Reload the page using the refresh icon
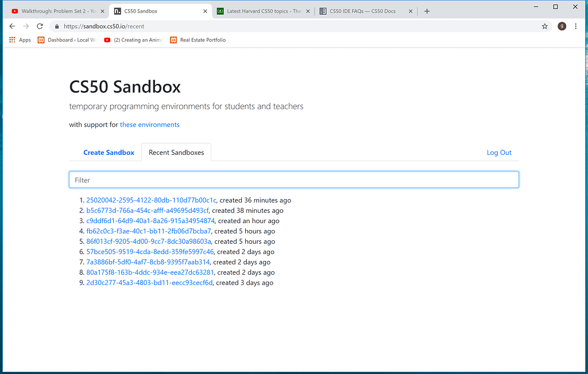The width and height of the screenshot is (588, 374). pyautogui.click(x=39, y=26)
